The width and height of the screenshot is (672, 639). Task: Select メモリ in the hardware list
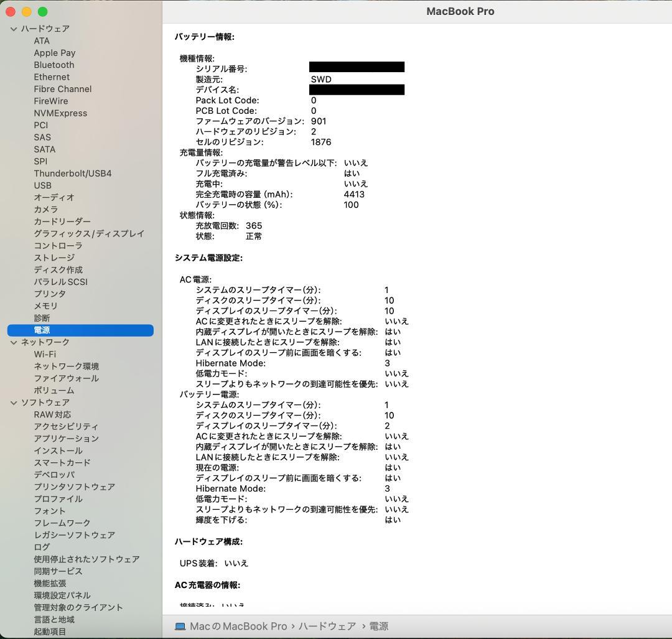tap(45, 306)
